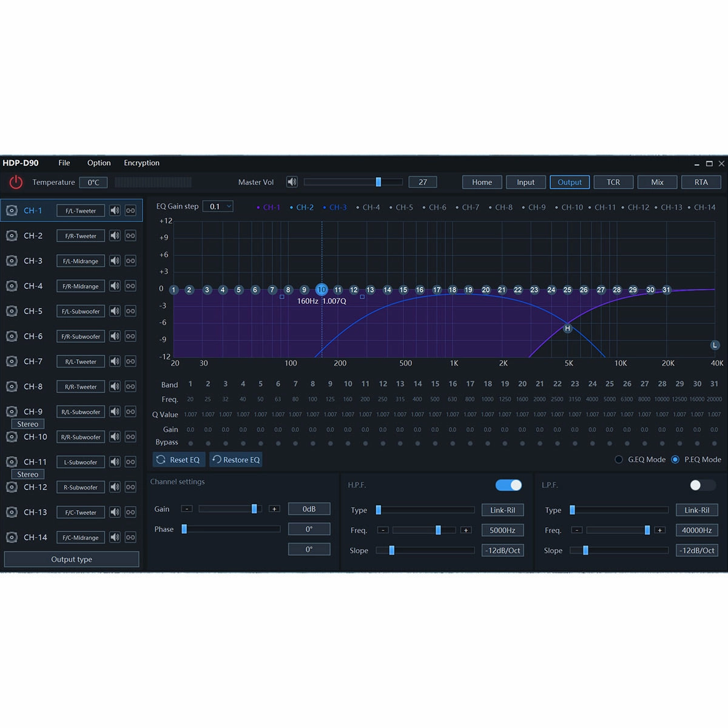Select CH-8 speaker channel icon

coord(12,386)
